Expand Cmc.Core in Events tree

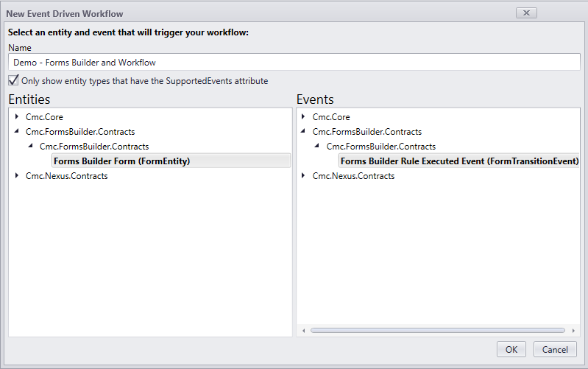tap(304, 117)
